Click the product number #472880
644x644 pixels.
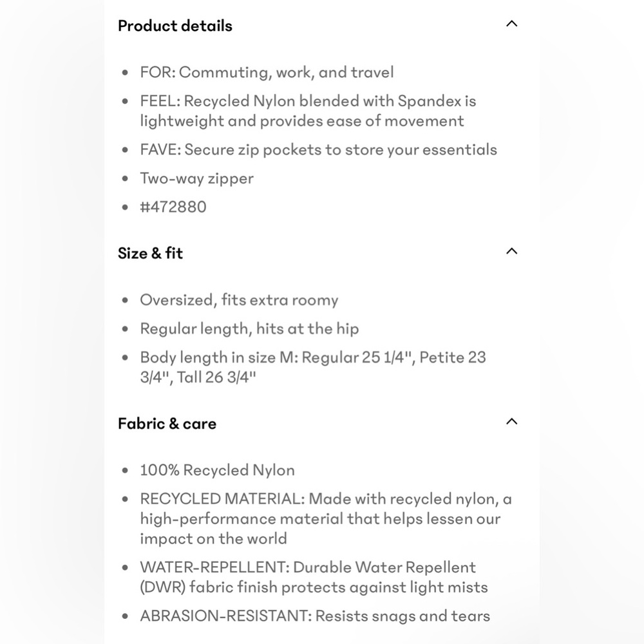pos(173,207)
